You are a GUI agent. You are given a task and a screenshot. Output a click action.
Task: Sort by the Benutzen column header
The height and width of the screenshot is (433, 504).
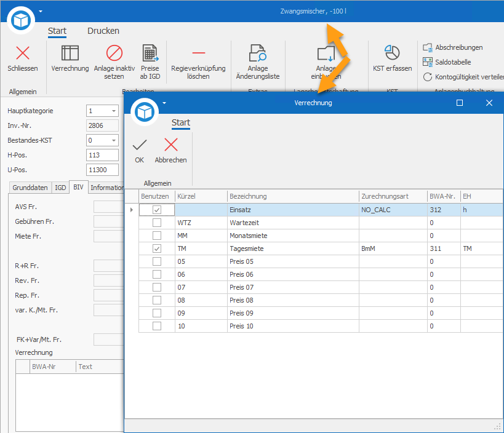(x=156, y=196)
